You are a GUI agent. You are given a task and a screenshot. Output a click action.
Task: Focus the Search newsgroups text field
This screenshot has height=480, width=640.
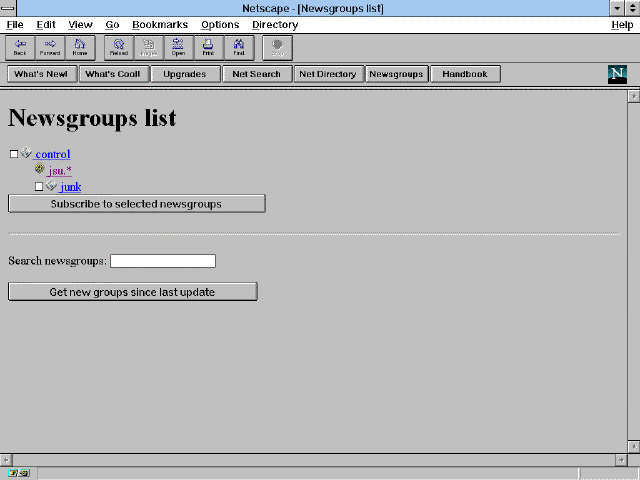[x=163, y=261]
